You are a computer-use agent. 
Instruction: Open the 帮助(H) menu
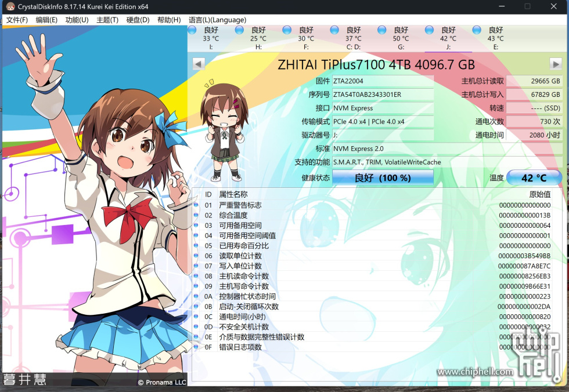click(169, 20)
